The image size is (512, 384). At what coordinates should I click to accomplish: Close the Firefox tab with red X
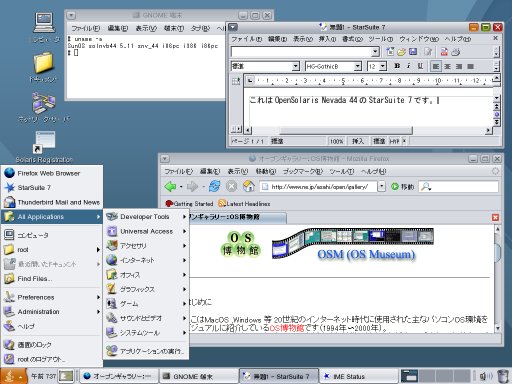(495, 217)
